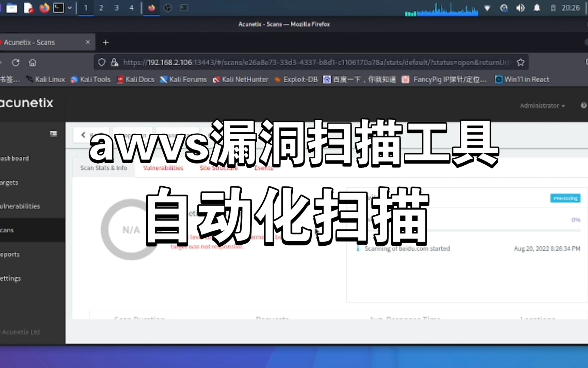Click the browser address bar
Viewport: 588px width, 368px height.
(x=306, y=62)
